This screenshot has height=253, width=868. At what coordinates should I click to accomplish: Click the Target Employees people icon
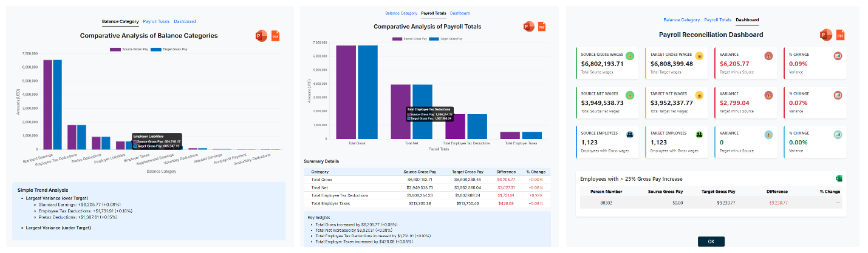(x=699, y=135)
